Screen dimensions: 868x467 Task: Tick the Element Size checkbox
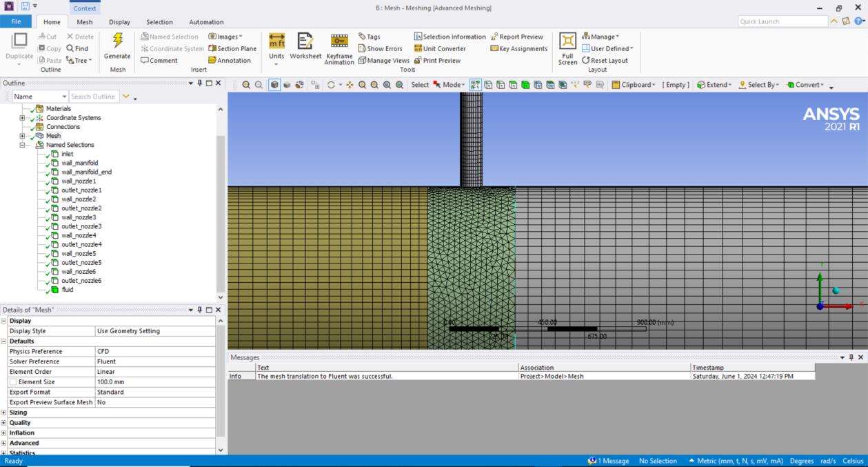[x=13, y=382]
